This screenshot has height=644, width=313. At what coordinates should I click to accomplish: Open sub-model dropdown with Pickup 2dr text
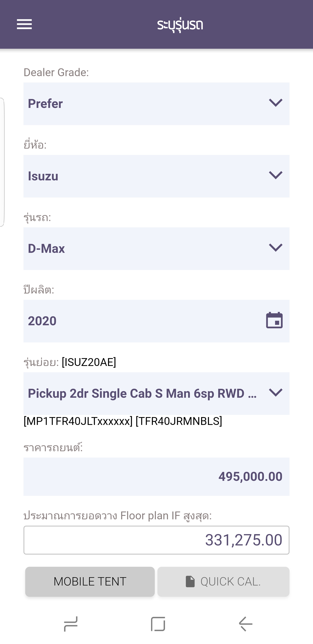coord(142,394)
